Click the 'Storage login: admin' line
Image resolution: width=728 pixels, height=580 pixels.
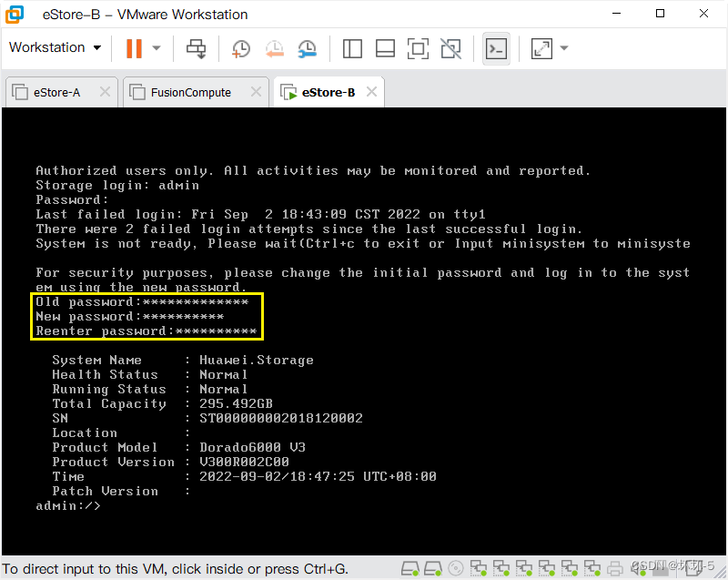[117, 185]
